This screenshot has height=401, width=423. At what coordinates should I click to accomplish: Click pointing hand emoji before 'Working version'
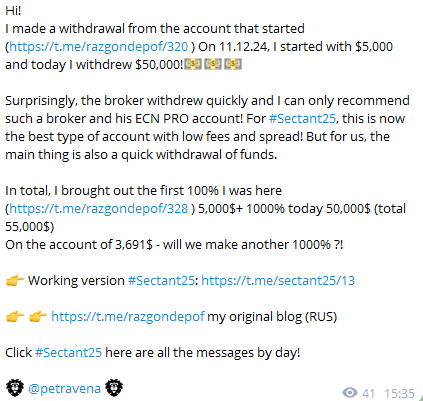(15, 281)
